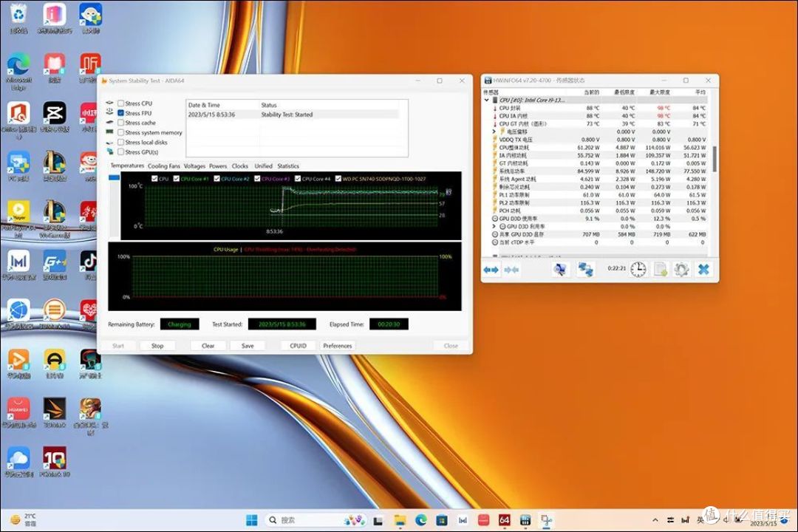
Task: Toggle WD PC SN740 graph checkbox
Action: (x=338, y=179)
